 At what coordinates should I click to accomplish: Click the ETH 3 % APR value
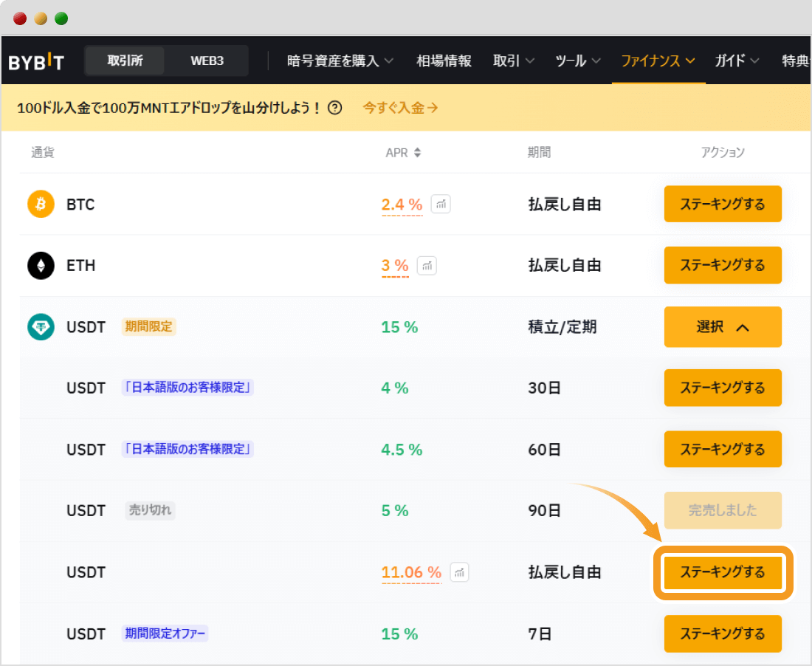pyautogui.click(x=395, y=266)
